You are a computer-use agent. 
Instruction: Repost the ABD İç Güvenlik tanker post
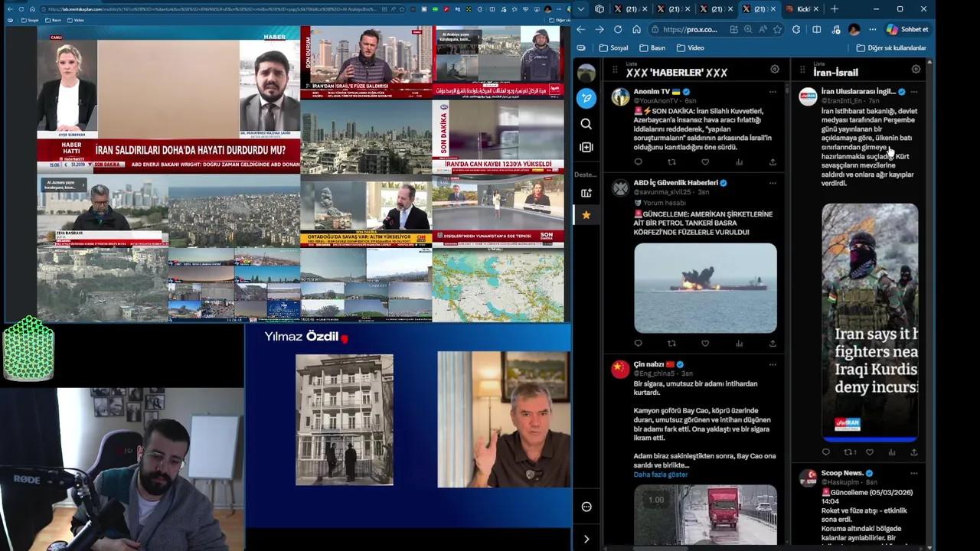coord(671,344)
